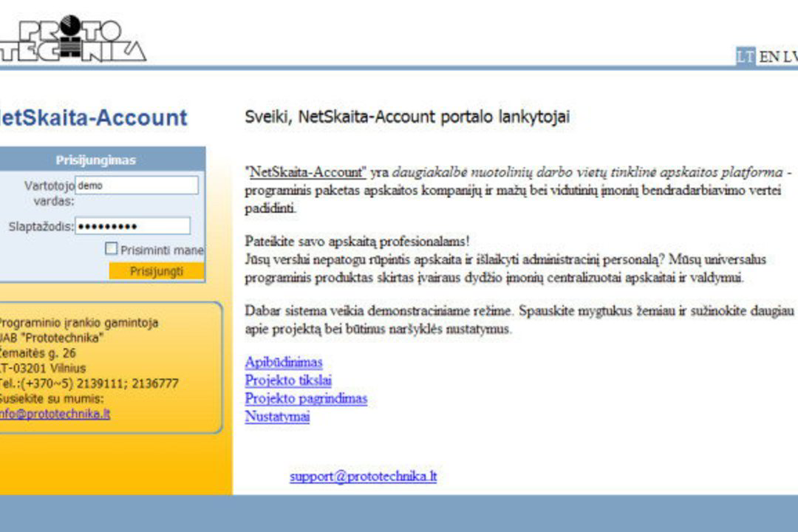
Task: Click the Prototechnika logo
Action: pyautogui.click(x=72, y=38)
